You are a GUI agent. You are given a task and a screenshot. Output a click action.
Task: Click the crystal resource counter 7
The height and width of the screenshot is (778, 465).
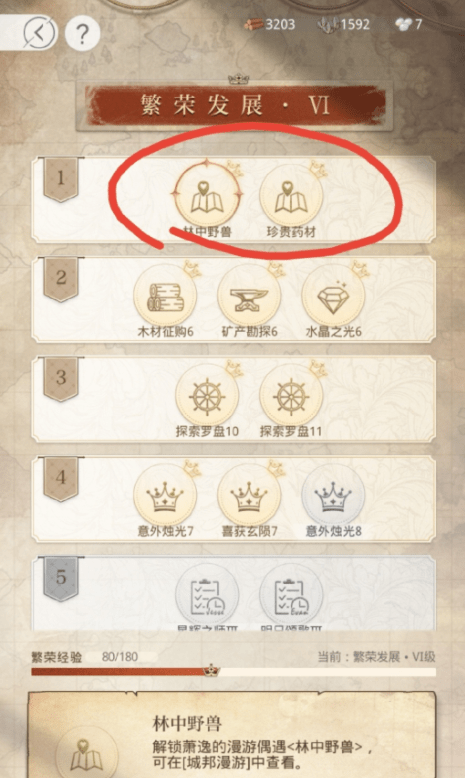[408, 24]
